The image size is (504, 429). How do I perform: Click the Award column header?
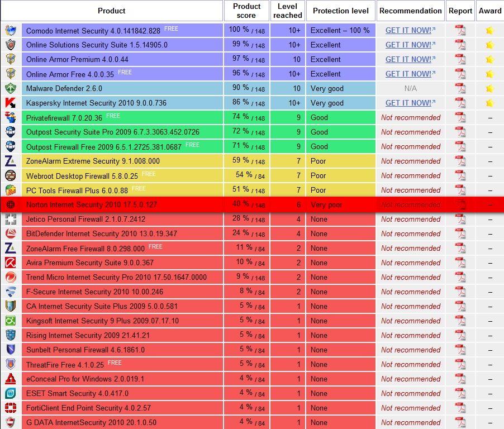point(490,11)
